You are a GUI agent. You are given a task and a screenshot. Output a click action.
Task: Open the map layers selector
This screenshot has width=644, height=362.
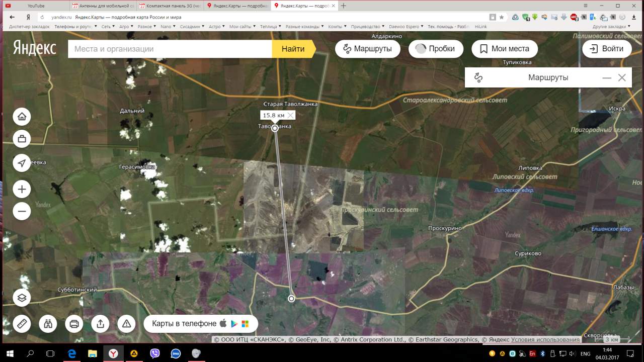(22, 298)
